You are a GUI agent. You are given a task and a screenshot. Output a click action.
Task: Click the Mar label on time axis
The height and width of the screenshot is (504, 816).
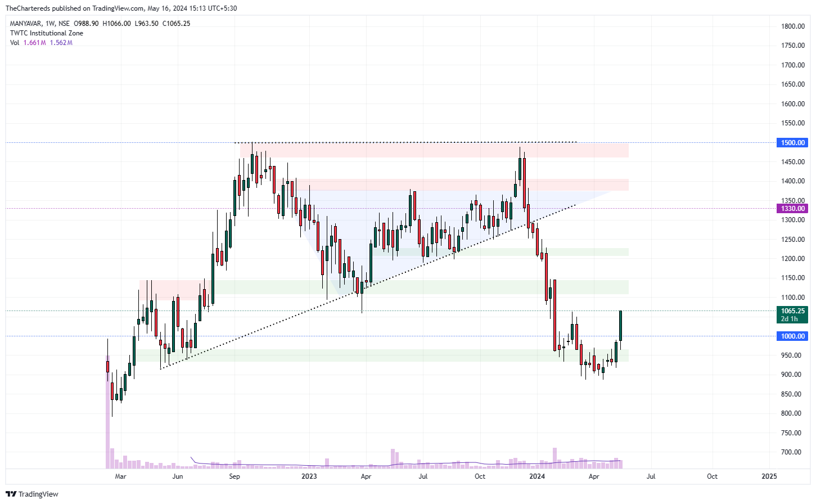pyautogui.click(x=120, y=476)
